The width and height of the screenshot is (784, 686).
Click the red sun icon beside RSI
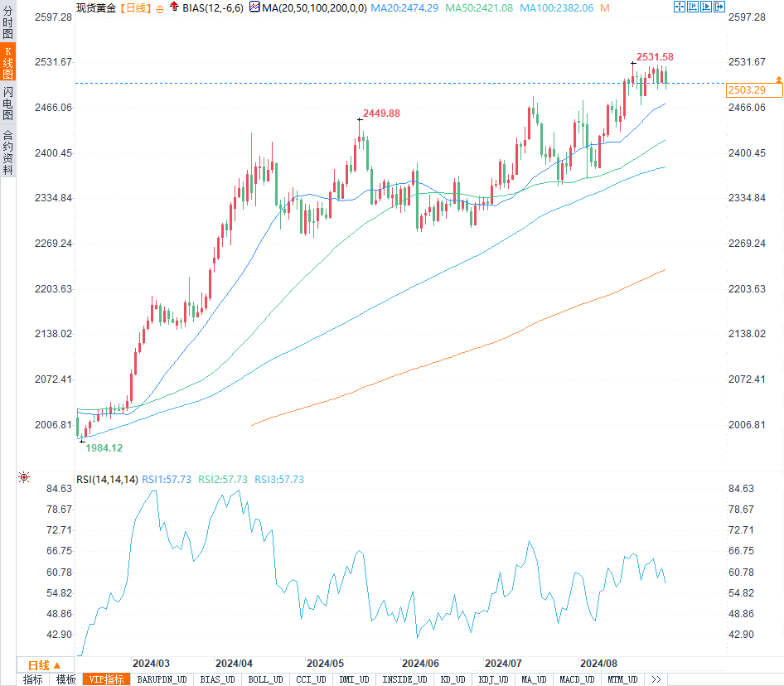(24, 477)
